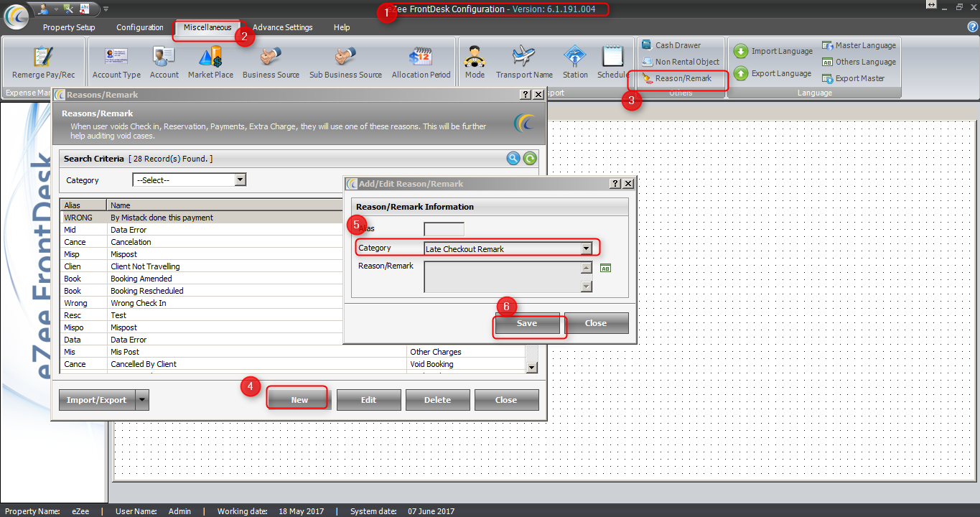The height and width of the screenshot is (517, 980).
Task: Select the Test row
Action: 202,315
